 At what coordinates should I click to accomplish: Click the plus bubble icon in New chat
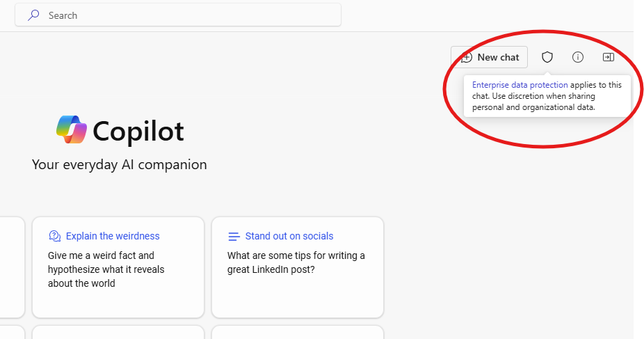[x=466, y=57]
